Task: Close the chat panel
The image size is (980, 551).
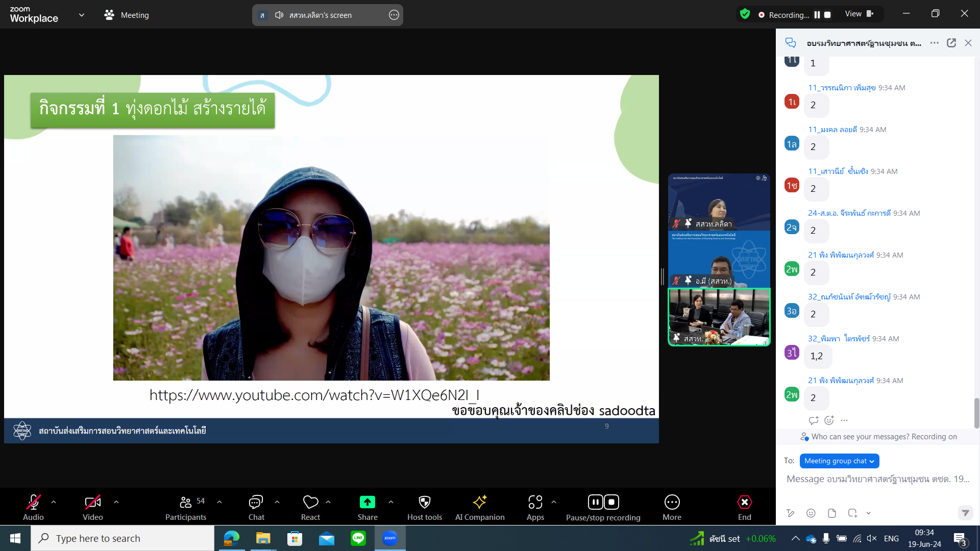Action: (968, 43)
